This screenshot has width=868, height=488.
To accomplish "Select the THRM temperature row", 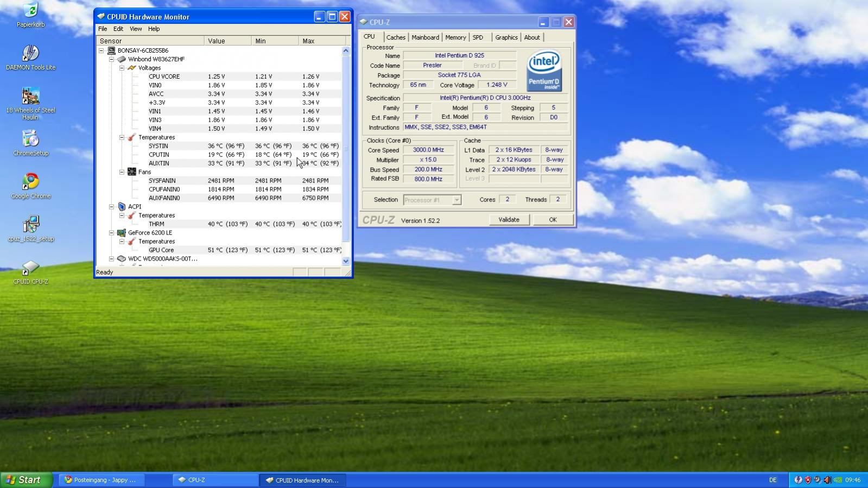I will 219,224.
